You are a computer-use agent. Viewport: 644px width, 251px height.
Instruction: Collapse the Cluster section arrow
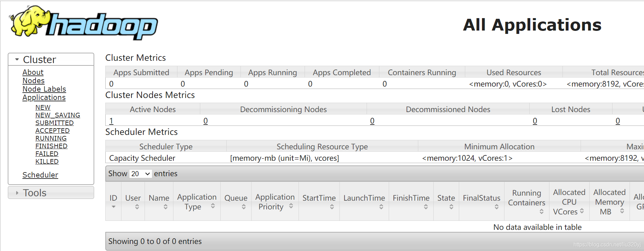click(x=17, y=59)
